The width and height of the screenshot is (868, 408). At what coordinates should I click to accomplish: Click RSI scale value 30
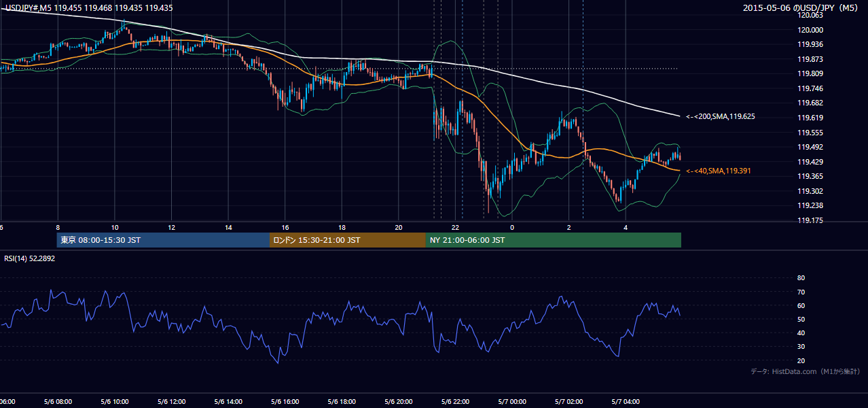click(x=801, y=347)
